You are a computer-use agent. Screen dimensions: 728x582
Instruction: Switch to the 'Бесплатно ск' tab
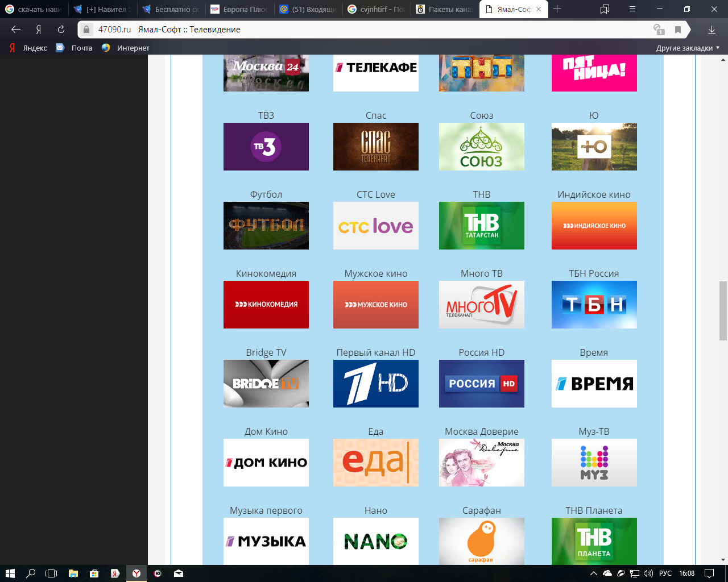tap(171, 9)
